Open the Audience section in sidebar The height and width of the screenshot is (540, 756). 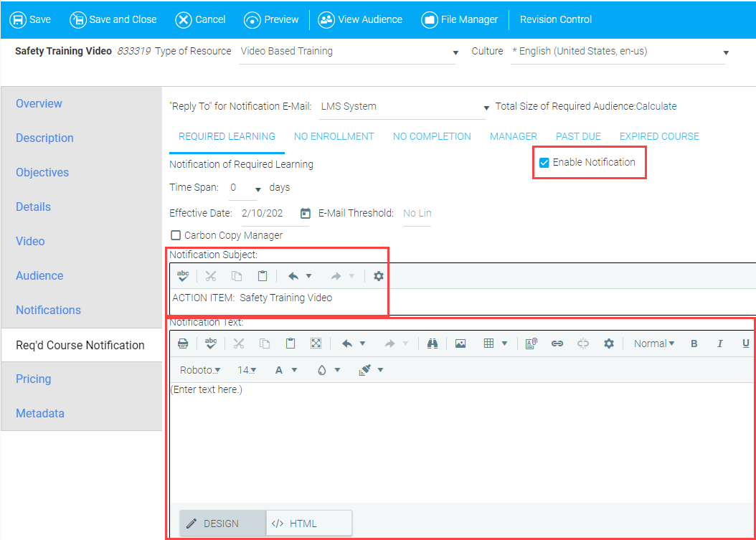tap(39, 275)
